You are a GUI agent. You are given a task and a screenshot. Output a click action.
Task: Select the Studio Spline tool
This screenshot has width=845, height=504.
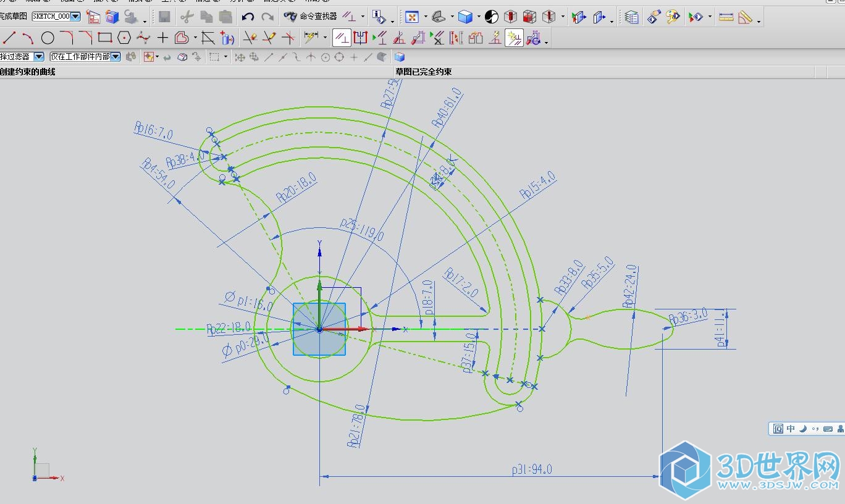click(143, 38)
